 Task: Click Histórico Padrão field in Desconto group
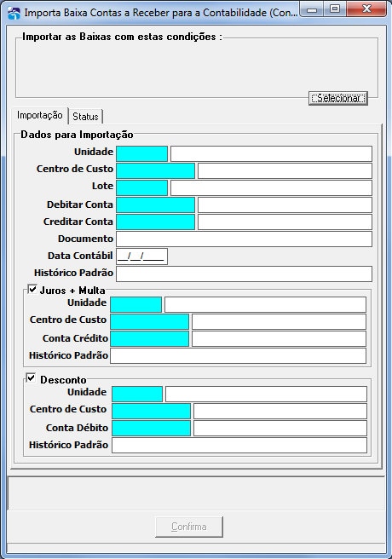(239, 446)
